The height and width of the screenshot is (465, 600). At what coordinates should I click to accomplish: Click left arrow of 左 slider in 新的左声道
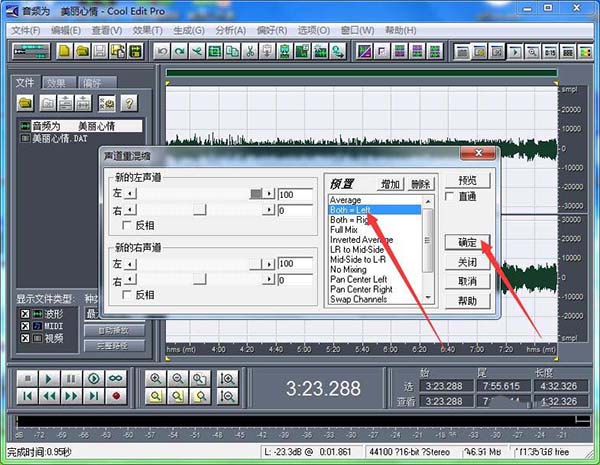coord(130,194)
